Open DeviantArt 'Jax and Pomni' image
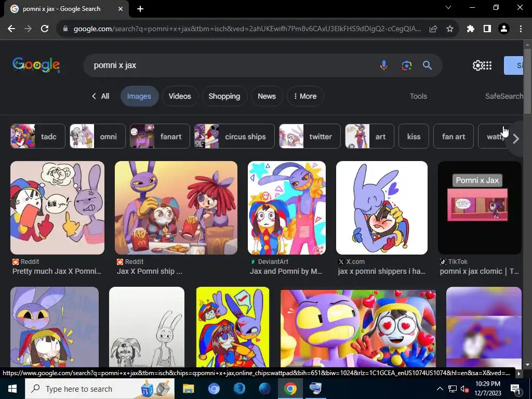 pos(287,208)
